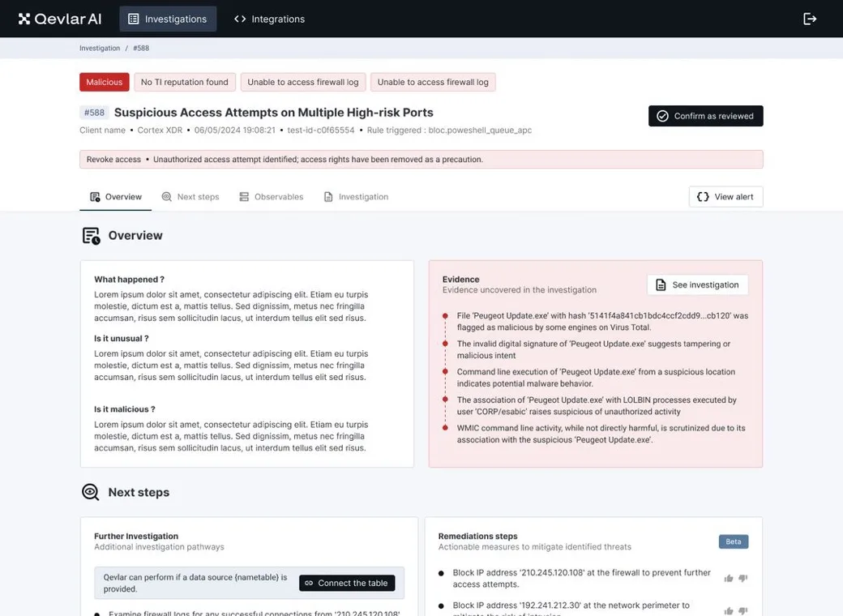Click the Cortex XDR source label
The height and width of the screenshot is (616, 843).
click(x=160, y=130)
